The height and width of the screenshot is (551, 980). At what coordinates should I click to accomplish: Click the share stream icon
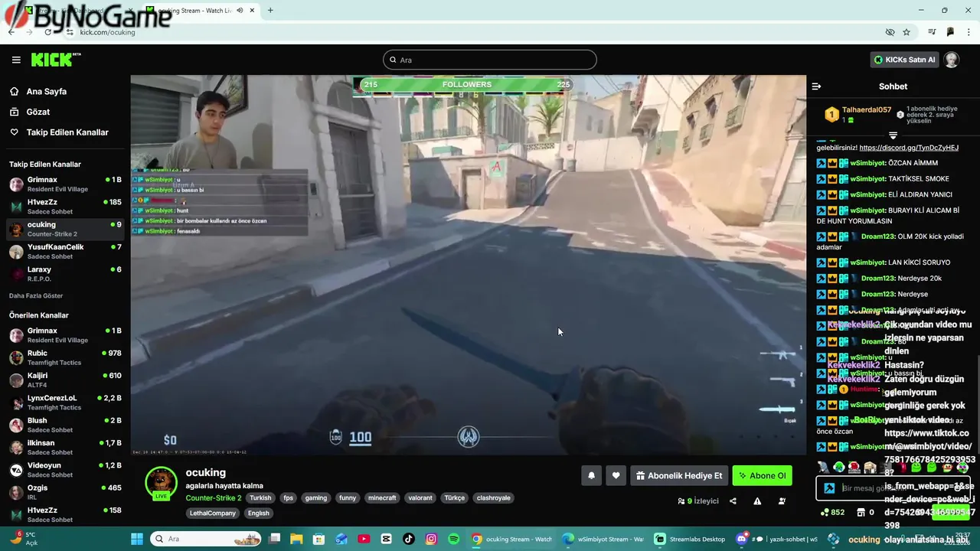[733, 501]
